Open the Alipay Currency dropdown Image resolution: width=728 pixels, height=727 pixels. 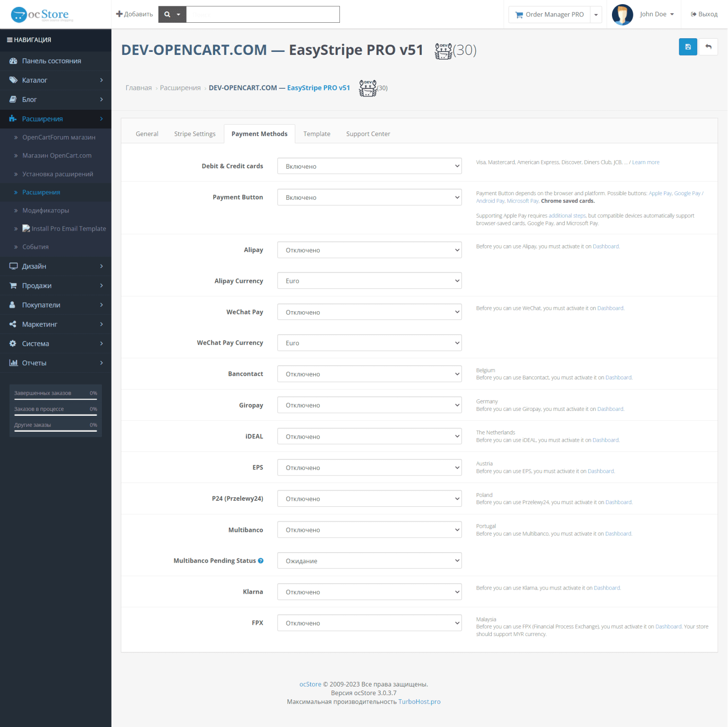[369, 281]
